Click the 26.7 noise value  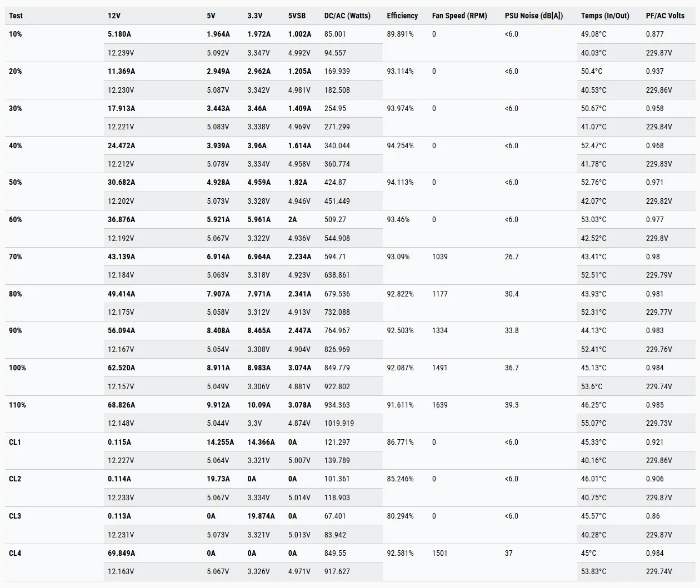click(x=512, y=257)
